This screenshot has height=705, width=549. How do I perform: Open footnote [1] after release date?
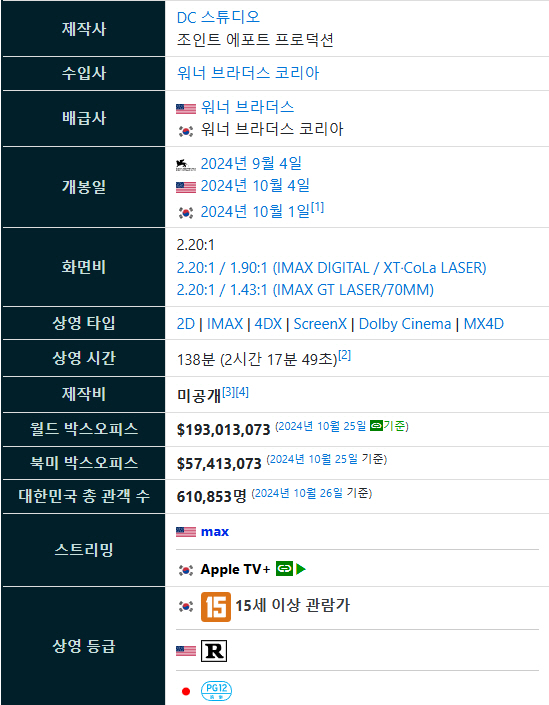pyautogui.click(x=317, y=207)
